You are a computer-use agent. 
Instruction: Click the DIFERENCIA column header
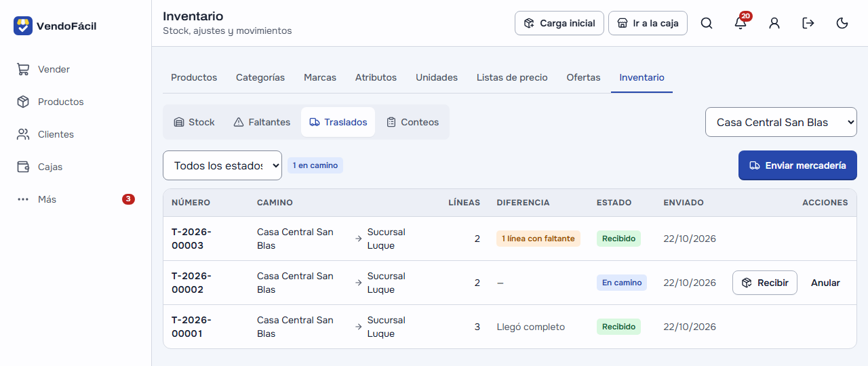(x=523, y=203)
